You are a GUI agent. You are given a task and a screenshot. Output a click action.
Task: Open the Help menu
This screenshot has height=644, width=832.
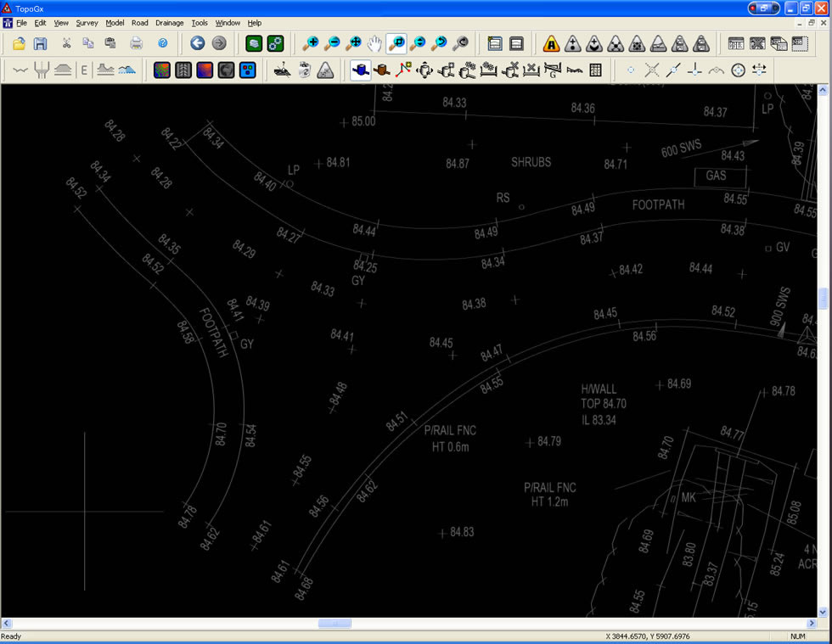pos(255,23)
